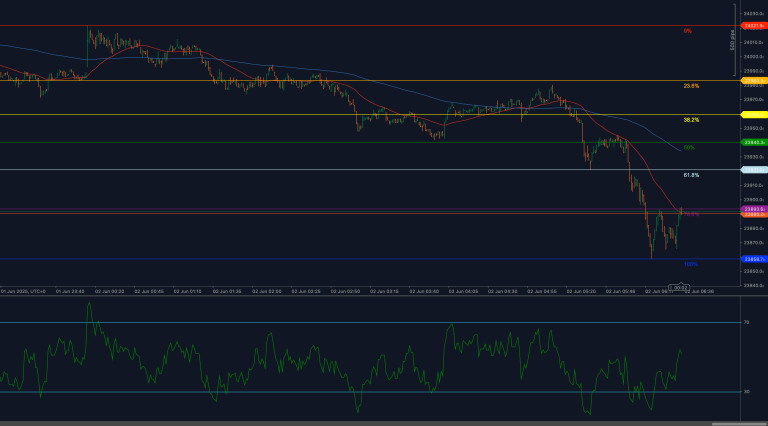Select the green 23940.3 price axis tag
768x426 pixels.
click(x=754, y=142)
